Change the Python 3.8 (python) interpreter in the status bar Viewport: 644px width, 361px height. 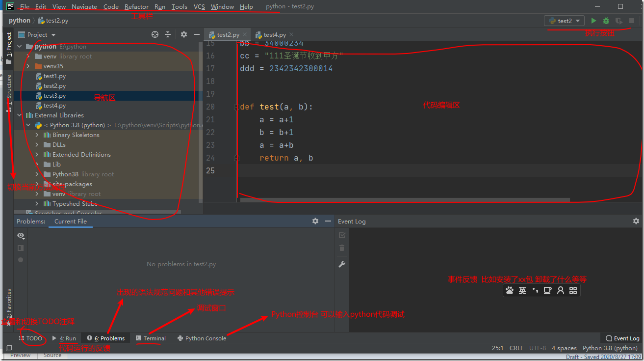(x=610, y=348)
